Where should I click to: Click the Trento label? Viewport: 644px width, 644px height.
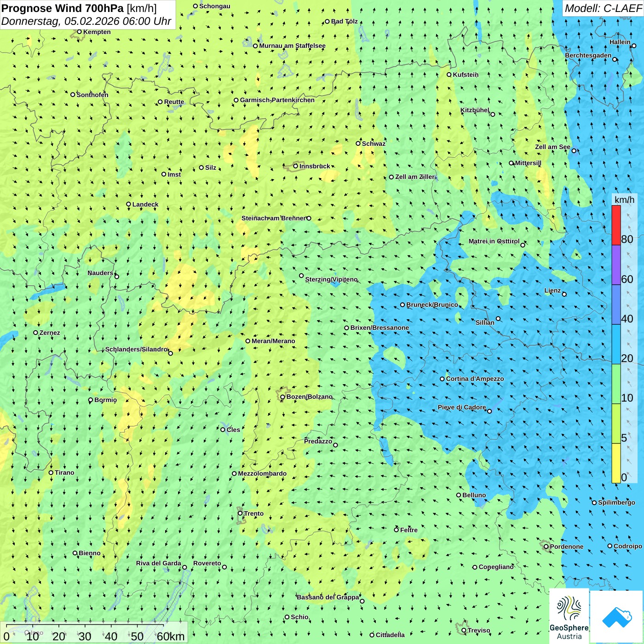coord(254,513)
